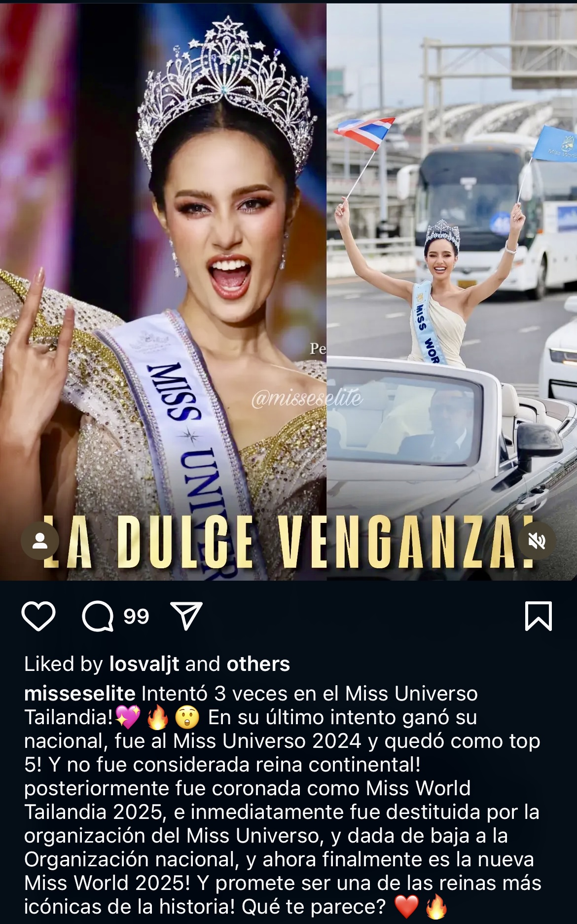
Task: Open comments with the speech bubble icon
Action: click(x=98, y=616)
